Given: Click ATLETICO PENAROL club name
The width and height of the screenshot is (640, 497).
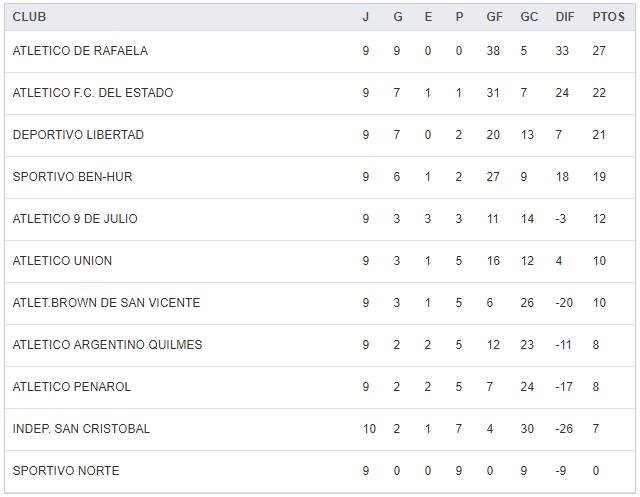Looking at the screenshot, I should (x=72, y=387).
